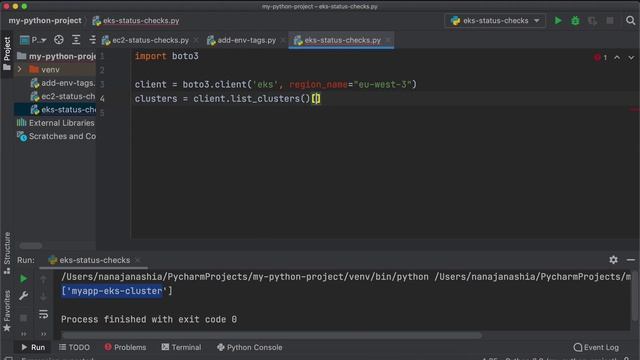Screen dimensions: 640x360
Task: Click the my-python-project breadcrumb
Action: point(45,20)
